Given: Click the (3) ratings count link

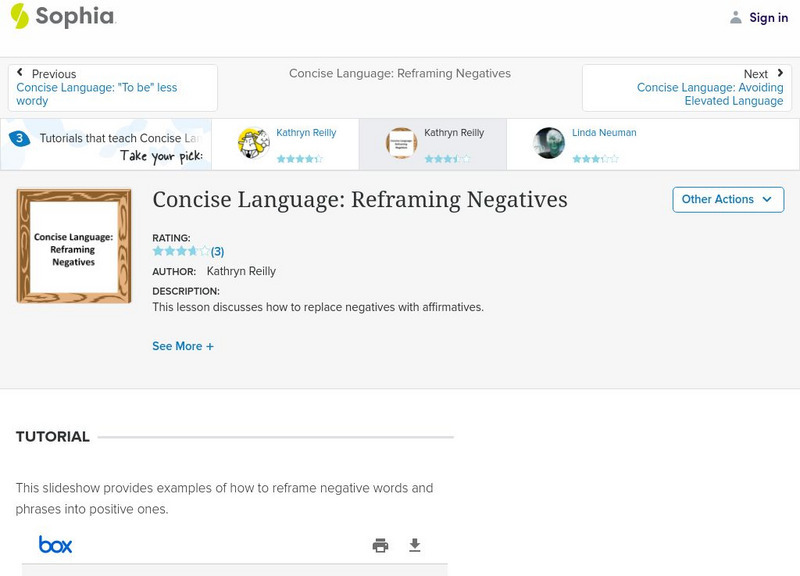Looking at the screenshot, I should point(217,252).
